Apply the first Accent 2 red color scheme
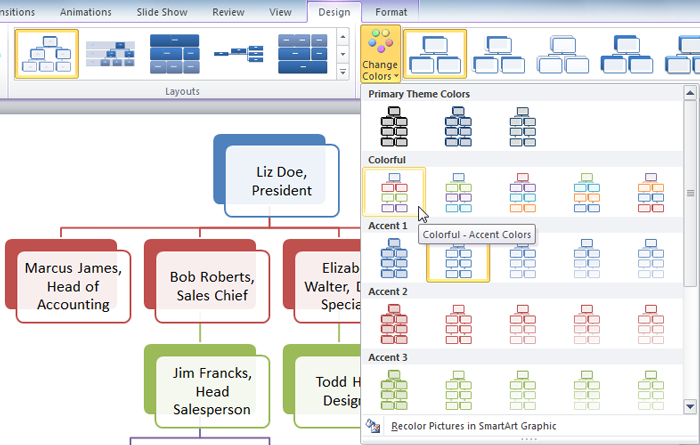The width and height of the screenshot is (700, 445). click(x=394, y=325)
